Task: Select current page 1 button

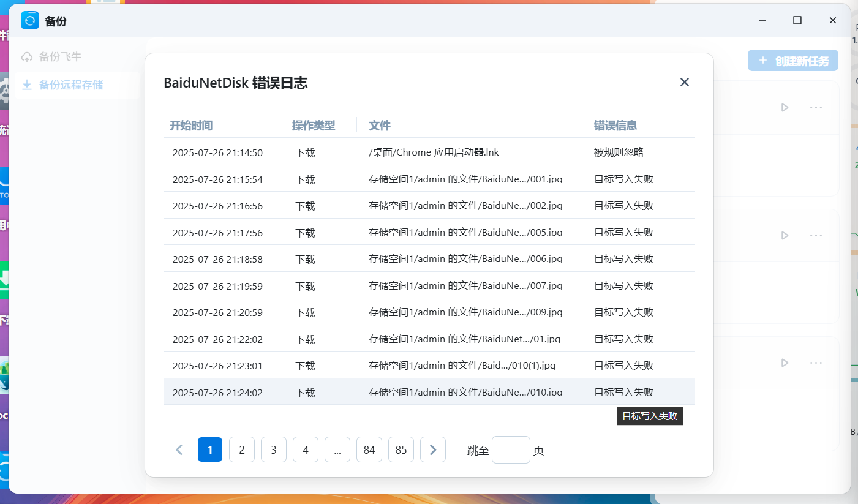Action: tap(210, 450)
